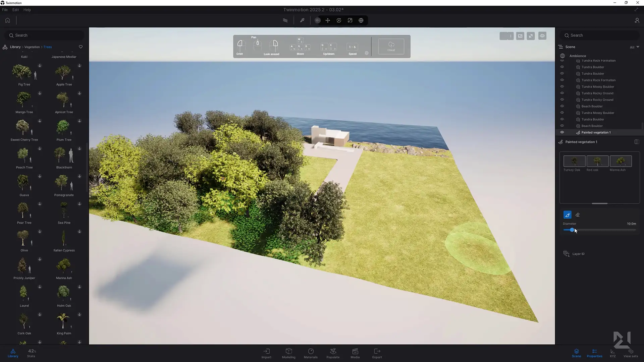Click the Home icon in the toolbar
The width and height of the screenshot is (644, 362).
point(7,20)
